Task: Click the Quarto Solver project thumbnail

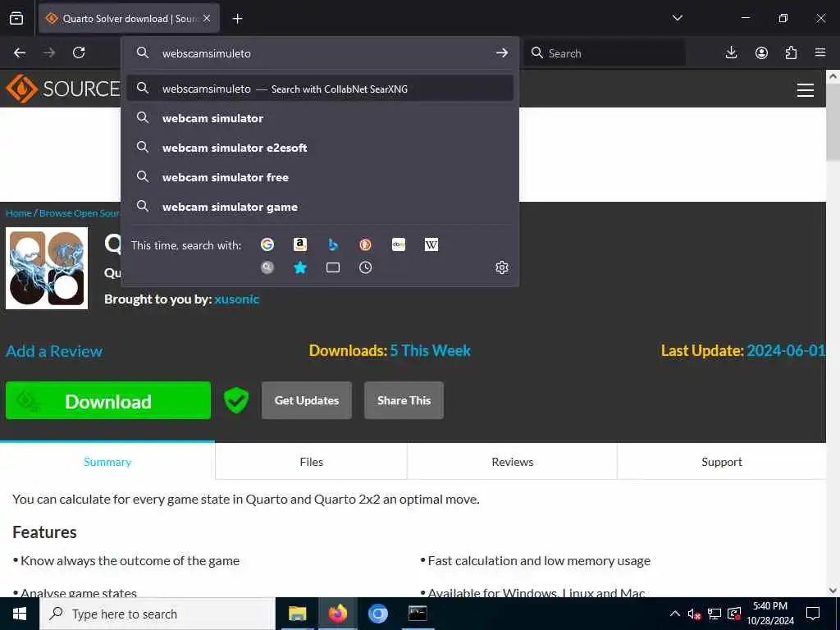Action: [47, 268]
